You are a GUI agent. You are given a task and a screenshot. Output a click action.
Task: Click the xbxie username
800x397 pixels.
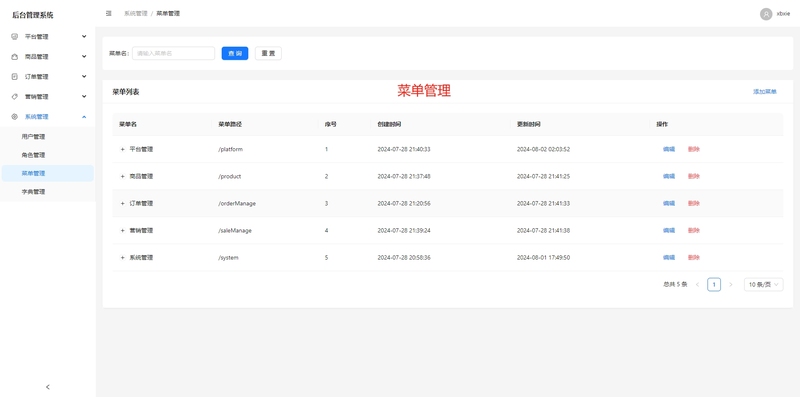pyautogui.click(x=783, y=14)
